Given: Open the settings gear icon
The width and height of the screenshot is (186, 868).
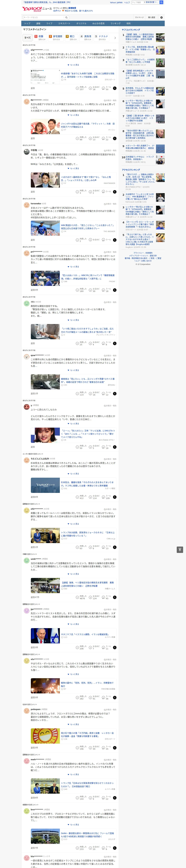Looking at the screenshot, I should click(x=161, y=18).
